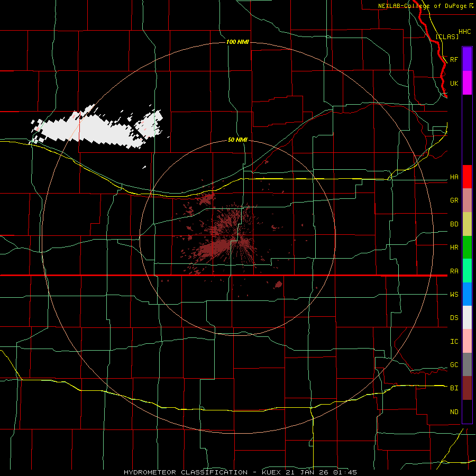This screenshot has height=476, width=476.
Task: Click the BI legend label
Action: point(454,388)
